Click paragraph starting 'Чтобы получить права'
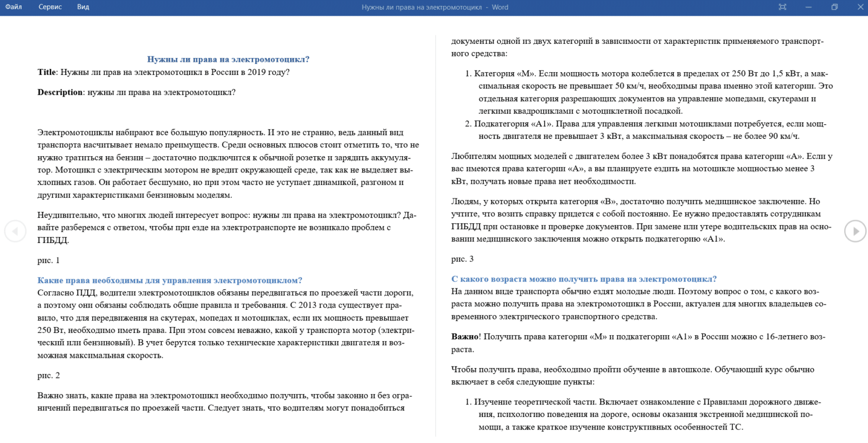This screenshot has width=868, height=443. [633, 376]
